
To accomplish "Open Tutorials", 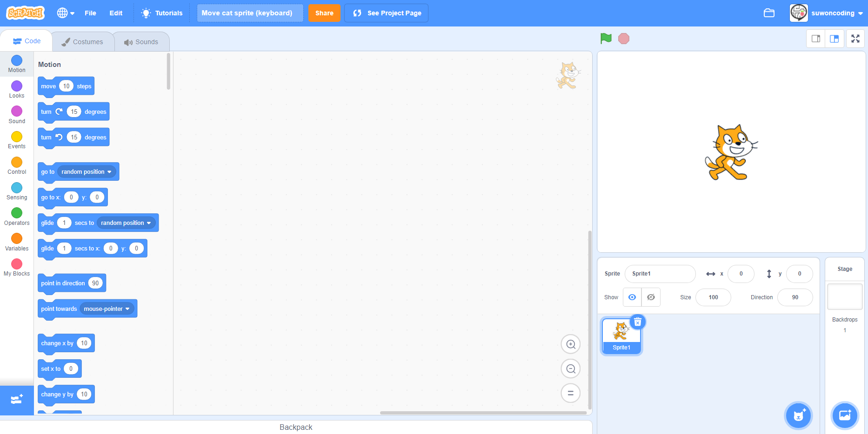I will click(x=162, y=13).
